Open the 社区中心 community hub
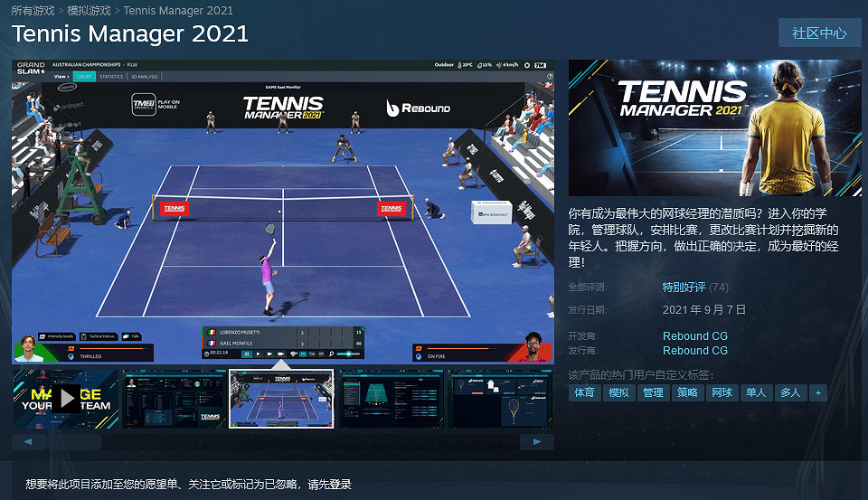This screenshot has width=868, height=500. point(819,33)
